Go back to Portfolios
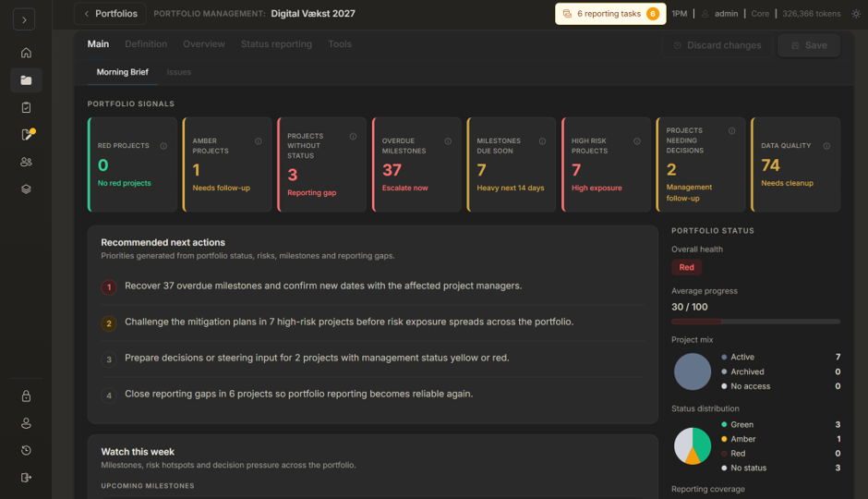Image resolution: width=868 pixels, height=499 pixels. pos(110,14)
